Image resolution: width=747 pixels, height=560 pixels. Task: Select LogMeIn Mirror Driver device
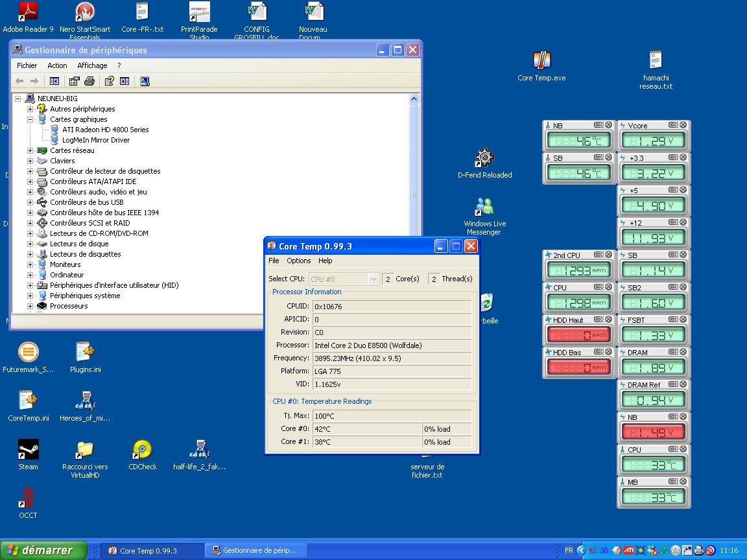[96, 140]
